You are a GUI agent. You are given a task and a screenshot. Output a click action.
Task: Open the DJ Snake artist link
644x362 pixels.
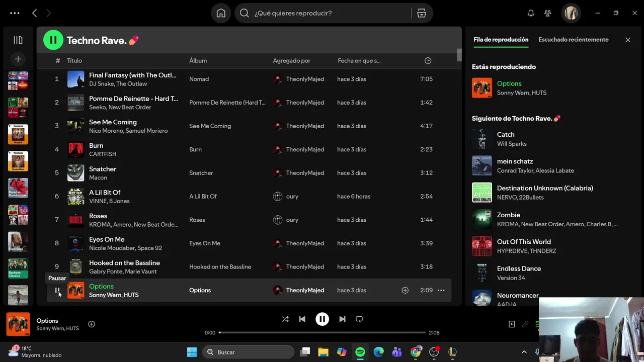click(102, 84)
